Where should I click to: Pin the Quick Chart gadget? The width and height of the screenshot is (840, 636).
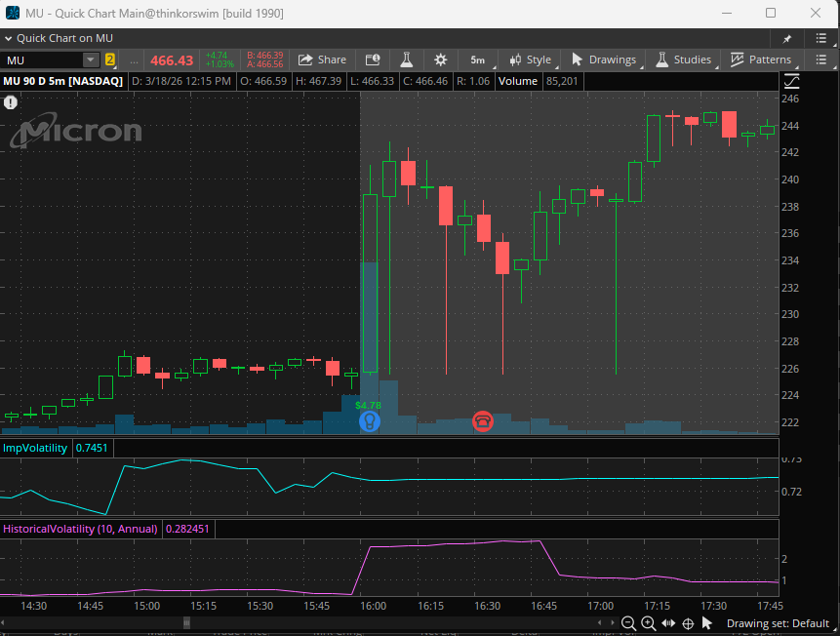(787, 39)
